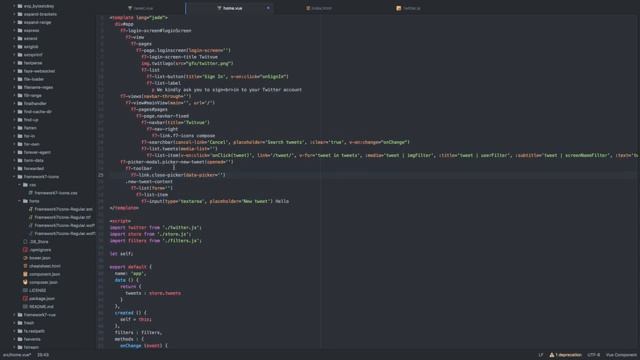Expand the extend folder

pyautogui.click(x=14, y=38)
